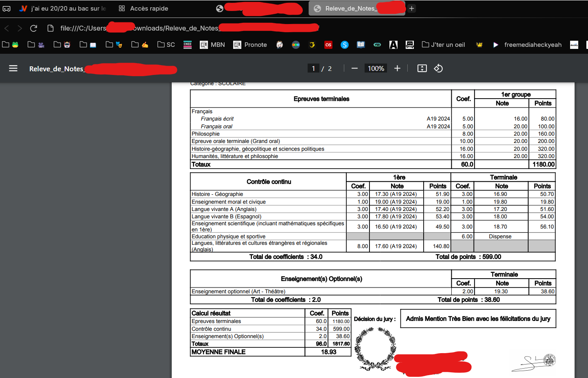Click the page number input field
Viewport: 588px width, 378px height.
pos(313,68)
